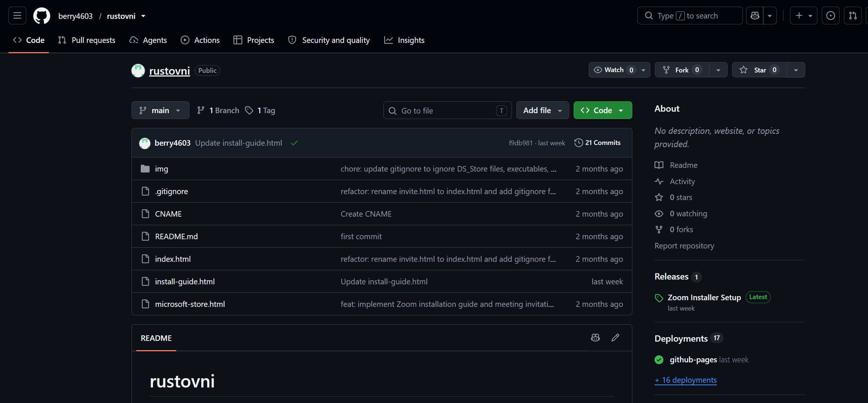868x403 pixels.
Task: Click the book icon next to Readme
Action: (x=659, y=165)
